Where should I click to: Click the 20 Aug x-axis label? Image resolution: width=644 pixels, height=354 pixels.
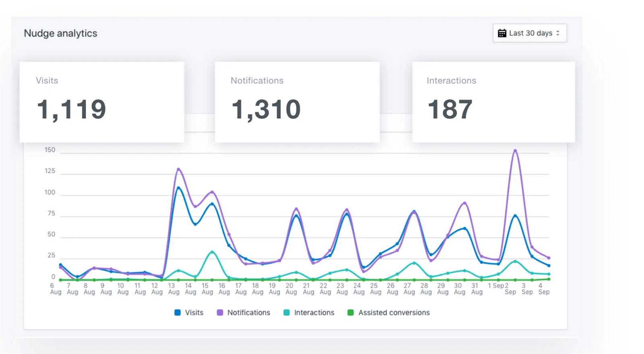[x=291, y=289]
